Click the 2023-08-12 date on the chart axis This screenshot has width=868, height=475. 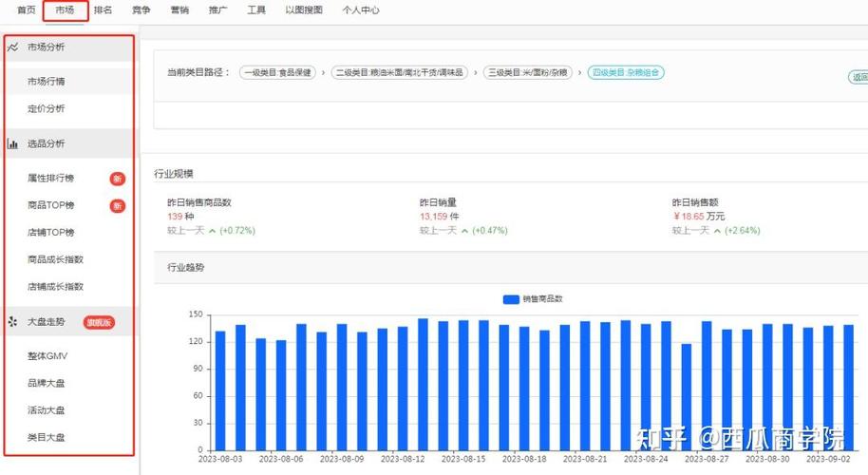coord(403,459)
